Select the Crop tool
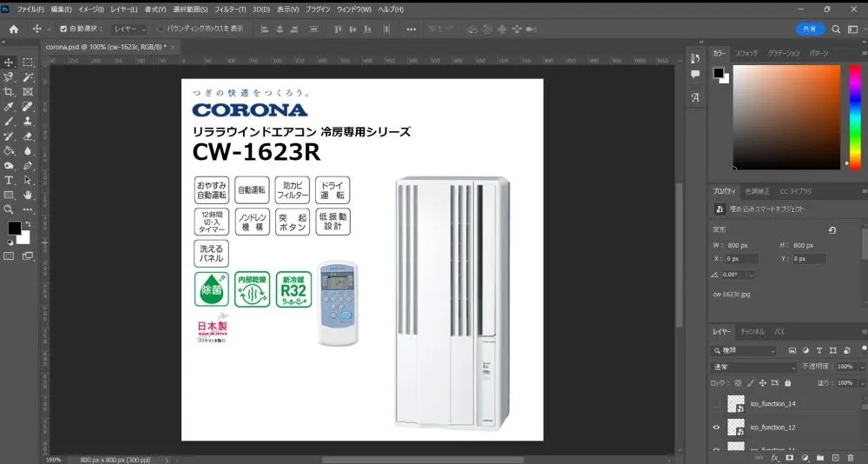Screen dimensions: 868x464 coord(9,91)
